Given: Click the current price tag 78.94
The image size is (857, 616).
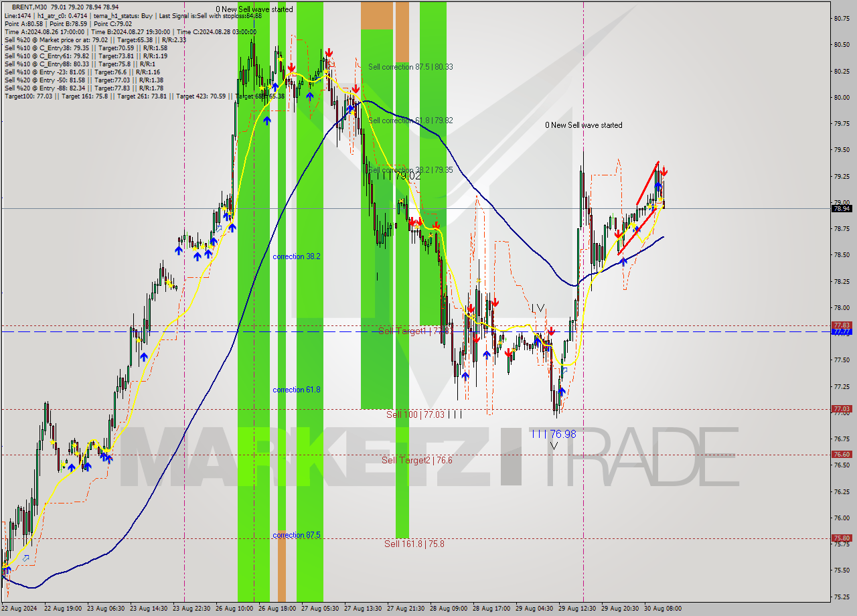Looking at the screenshot, I should [842, 208].
